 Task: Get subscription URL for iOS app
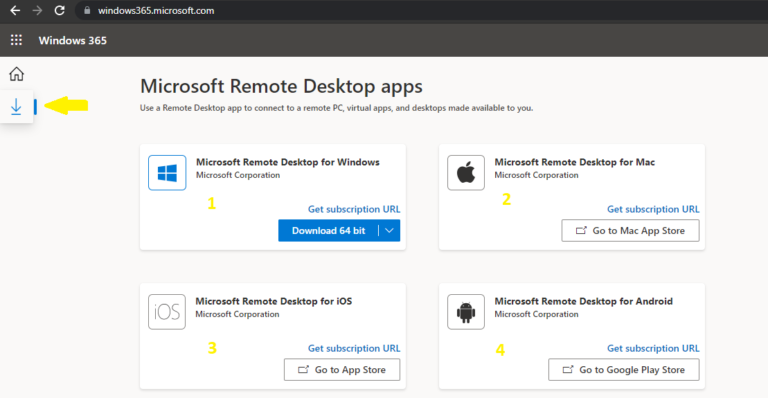354,348
